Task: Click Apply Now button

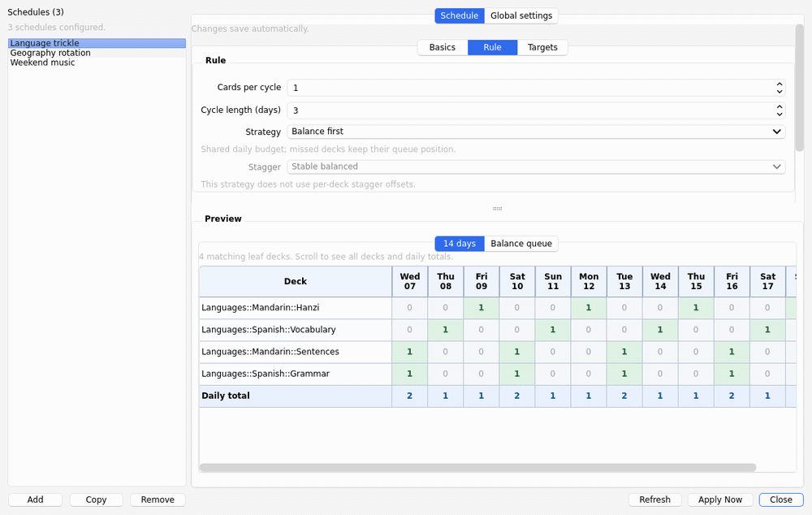Action: (719, 500)
